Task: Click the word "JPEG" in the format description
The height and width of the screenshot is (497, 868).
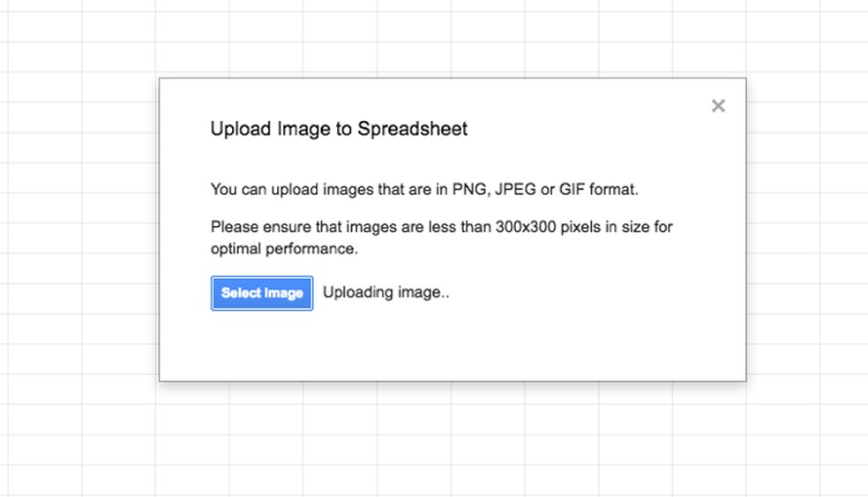Action: [518, 189]
